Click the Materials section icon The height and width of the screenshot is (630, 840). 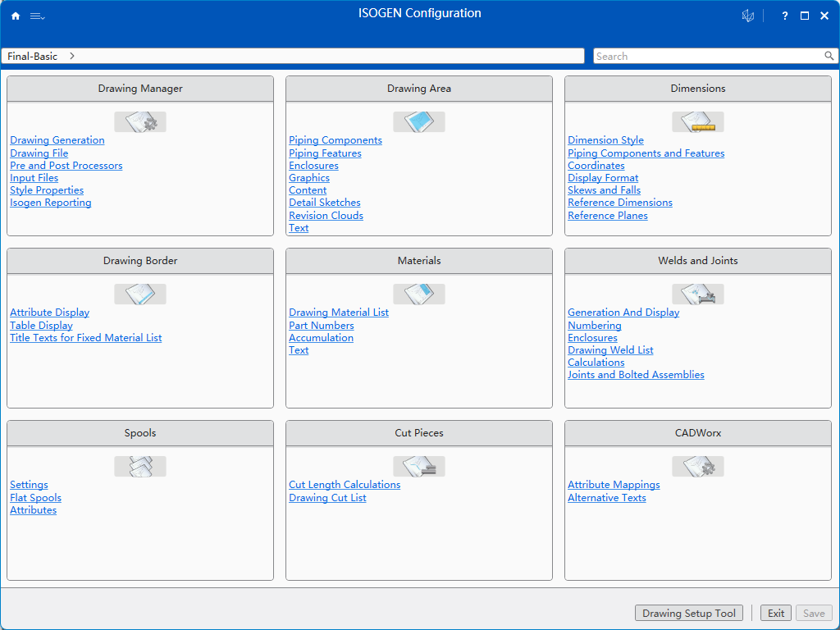click(419, 294)
